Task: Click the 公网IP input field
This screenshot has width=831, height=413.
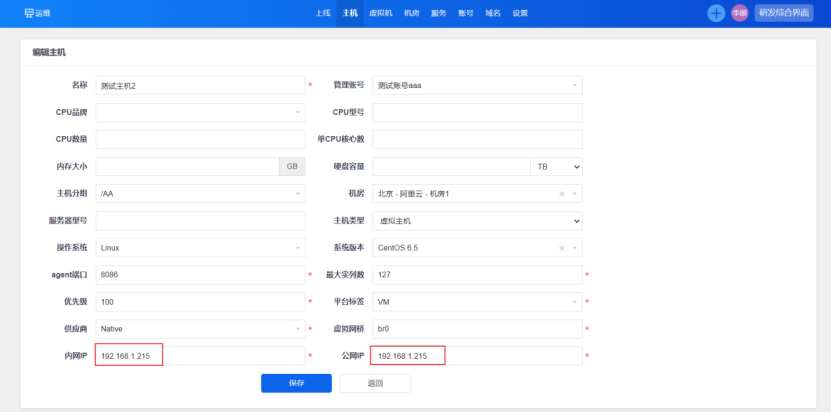Action: coord(478,356)
